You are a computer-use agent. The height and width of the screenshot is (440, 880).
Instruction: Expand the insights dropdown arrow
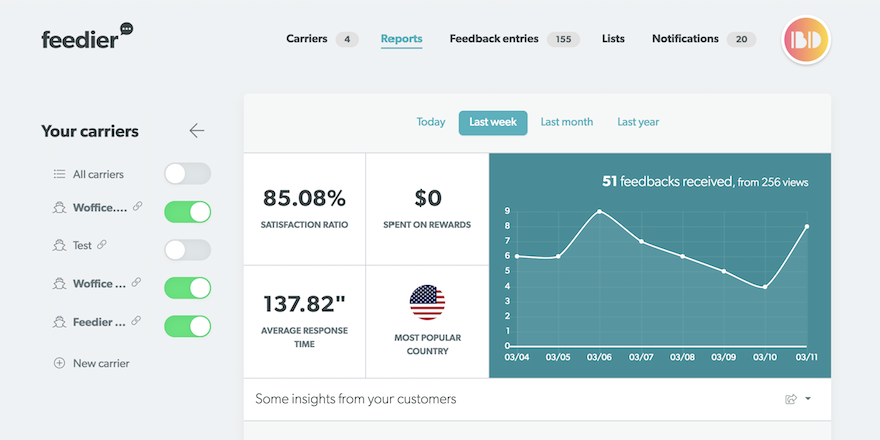point(808,398)
